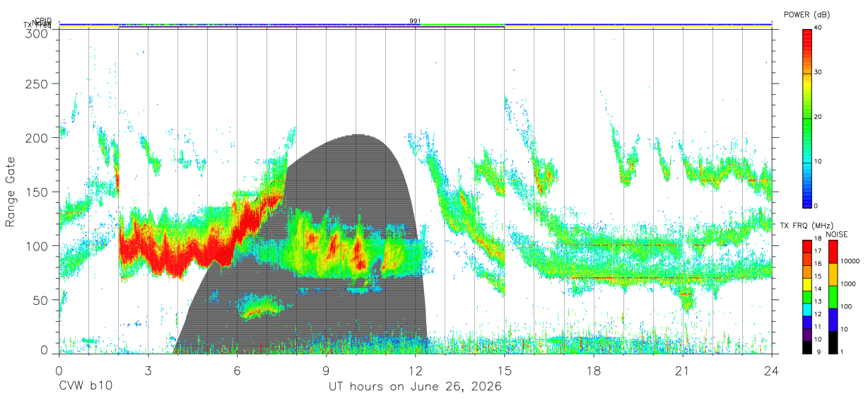Viewport: 868px width, 401px height.
Task: Pick the yellow 14-15 MHz swatch
Action: point(807,284)
